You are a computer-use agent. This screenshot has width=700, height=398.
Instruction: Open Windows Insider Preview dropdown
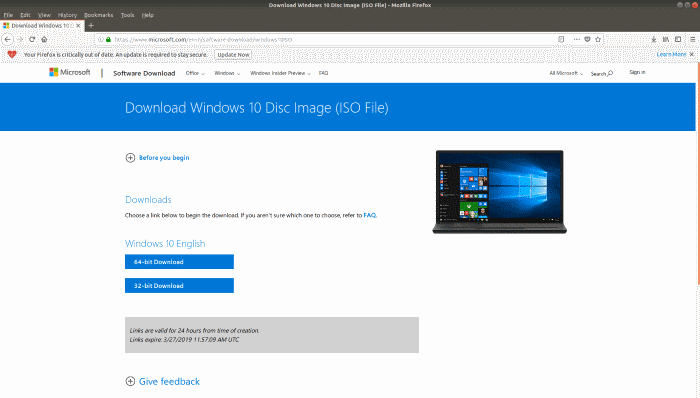[280, 73]
